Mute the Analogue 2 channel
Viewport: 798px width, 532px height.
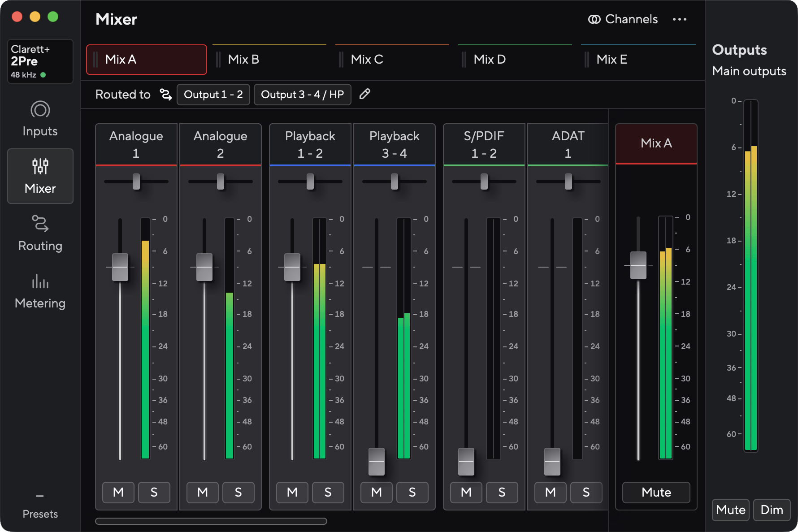203,493
